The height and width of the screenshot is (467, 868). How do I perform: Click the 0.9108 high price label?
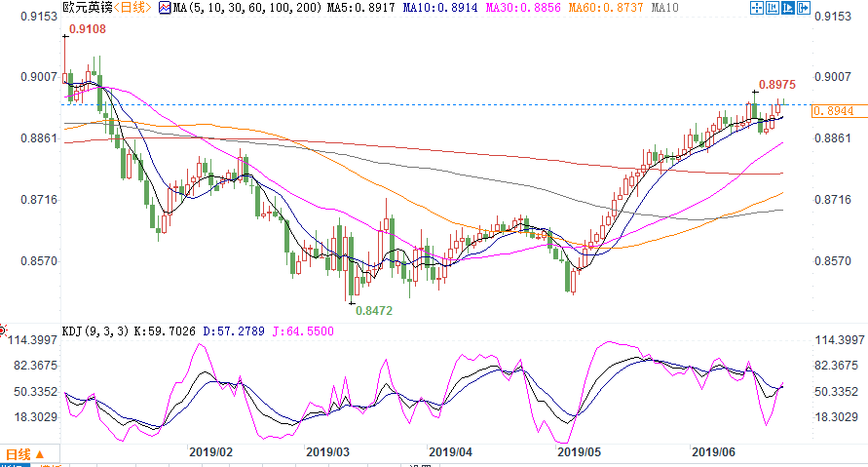(88, 29)
